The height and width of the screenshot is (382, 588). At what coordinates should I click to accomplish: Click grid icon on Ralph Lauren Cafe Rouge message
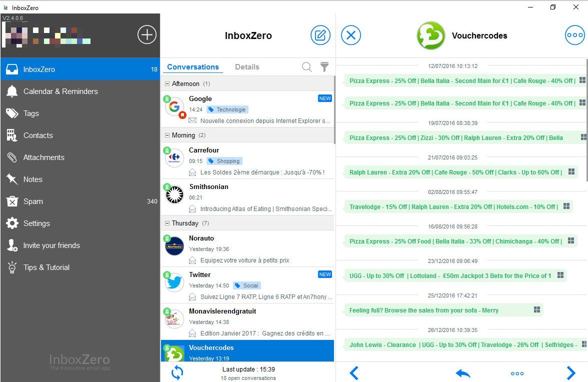coord(571,171)
